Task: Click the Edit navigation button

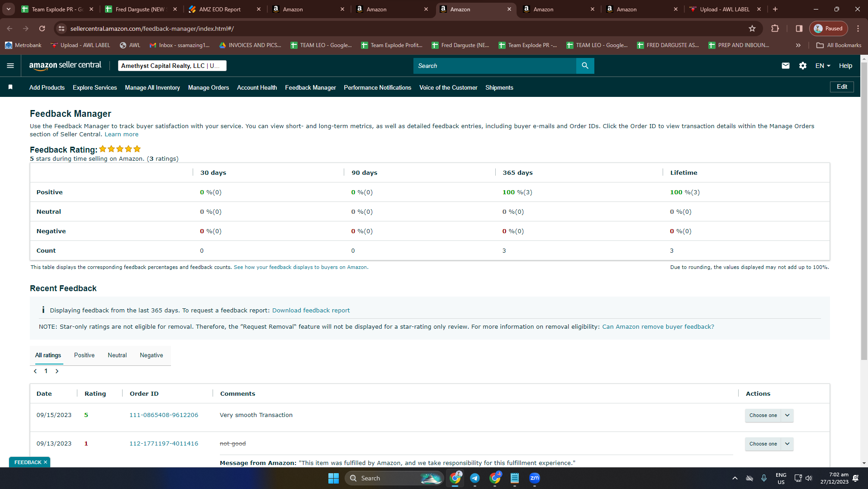Action: click(x=842, y=87)
